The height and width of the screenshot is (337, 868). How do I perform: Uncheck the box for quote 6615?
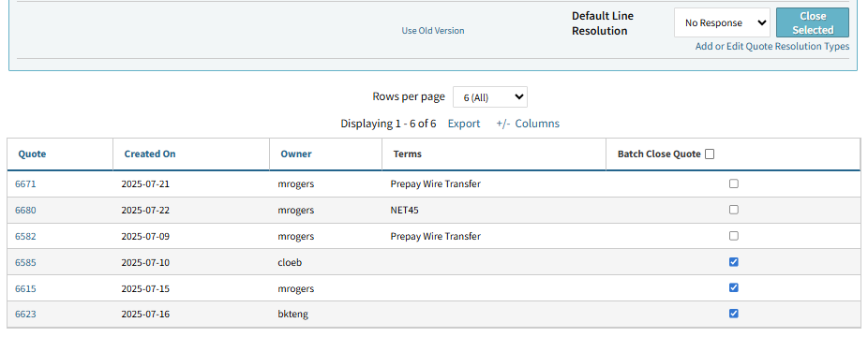pos(733,287)
